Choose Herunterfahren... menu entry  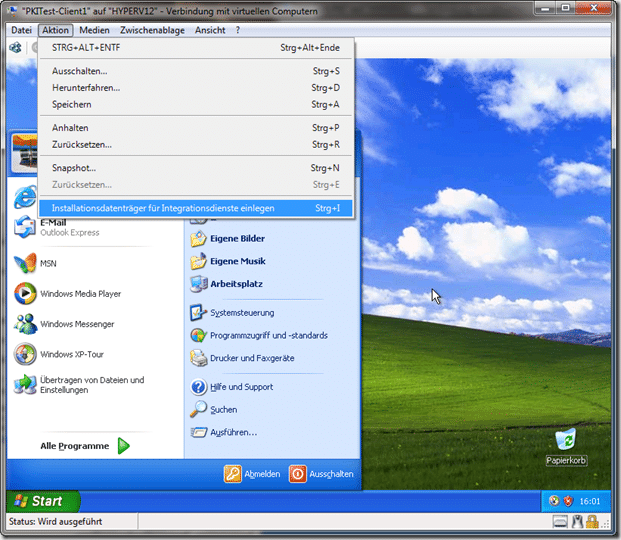(196, 88)
